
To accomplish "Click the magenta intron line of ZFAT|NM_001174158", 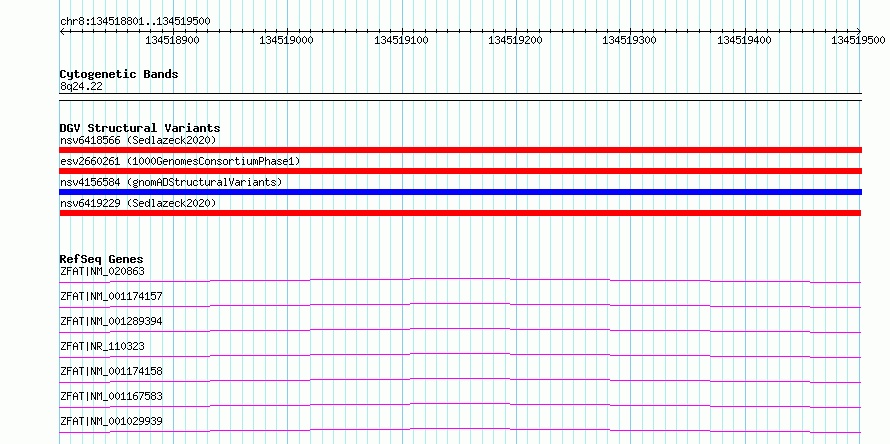I will [460, 380].
